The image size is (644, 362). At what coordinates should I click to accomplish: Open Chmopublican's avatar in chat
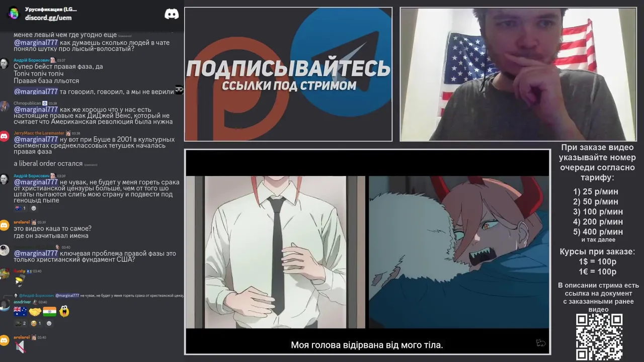4,106
